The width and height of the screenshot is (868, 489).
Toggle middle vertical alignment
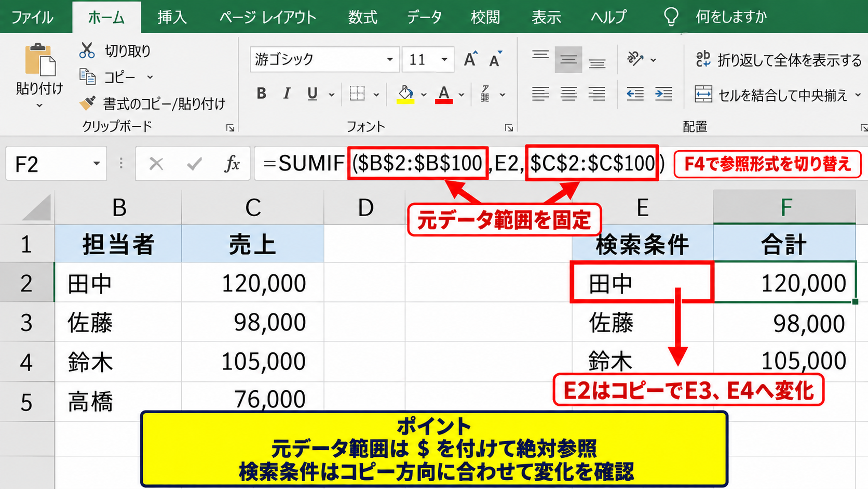click(568, 59)
